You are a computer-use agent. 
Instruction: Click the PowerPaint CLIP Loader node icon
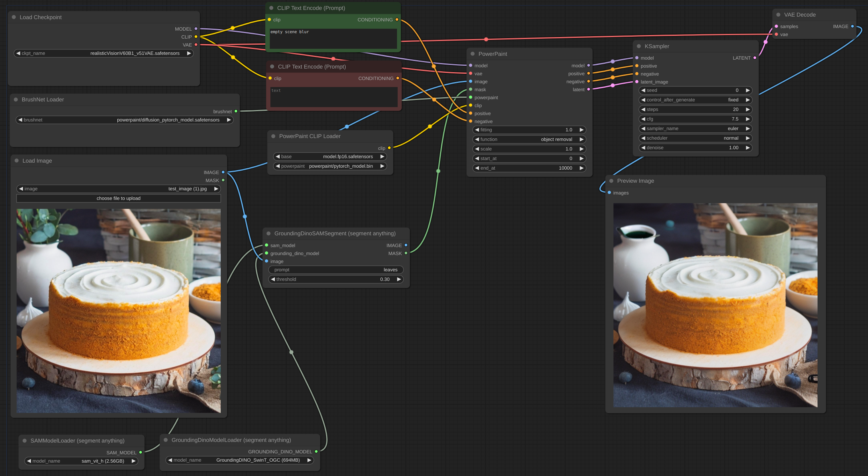[x=274, y=136]
